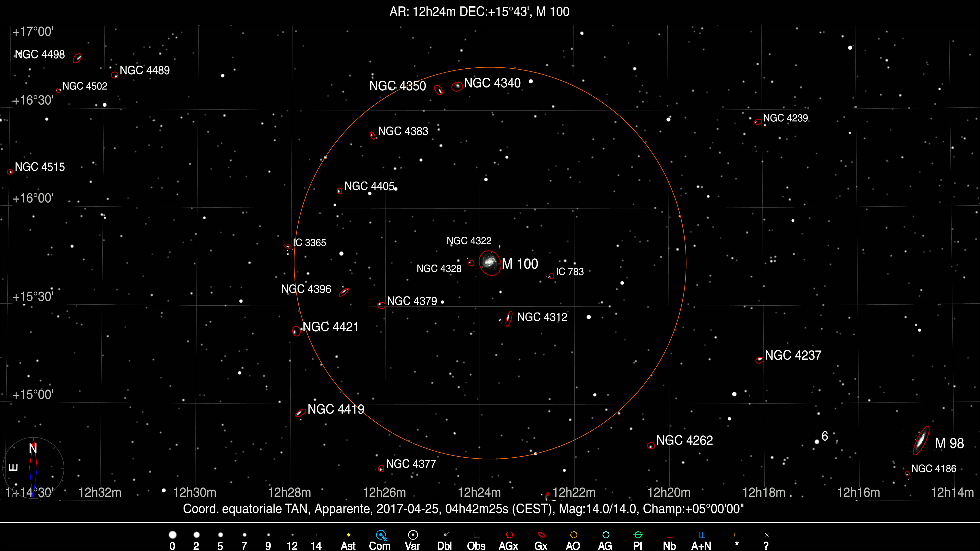Click the Asteroid yellow diamond legend icon

(x=348, y=535)
